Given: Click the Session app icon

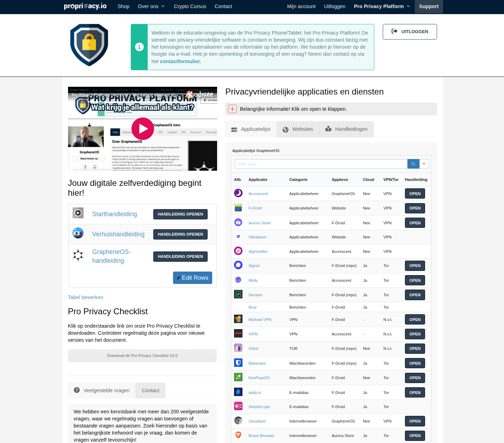Looking at the screenshot, I should pyautogui.click(x=238, y=294).
